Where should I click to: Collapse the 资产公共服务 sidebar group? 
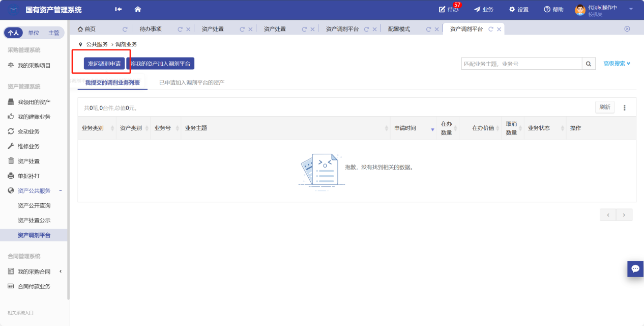[x=61, y=191]
